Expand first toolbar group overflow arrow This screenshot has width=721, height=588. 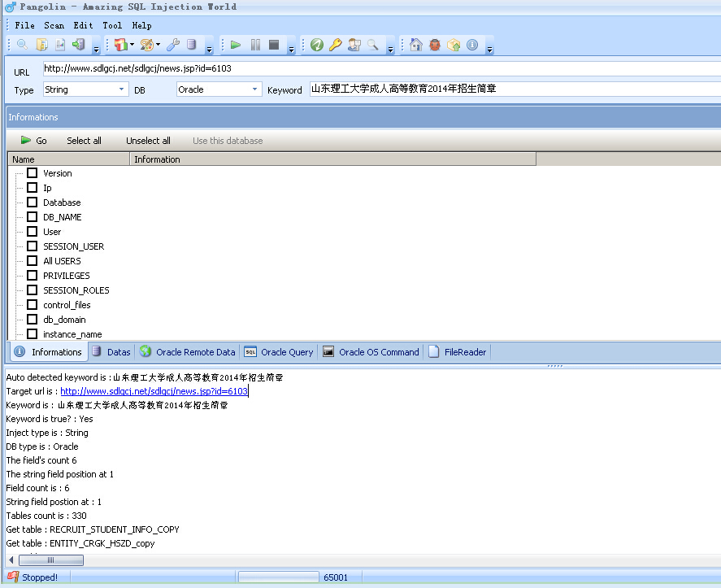pos(96,49)
